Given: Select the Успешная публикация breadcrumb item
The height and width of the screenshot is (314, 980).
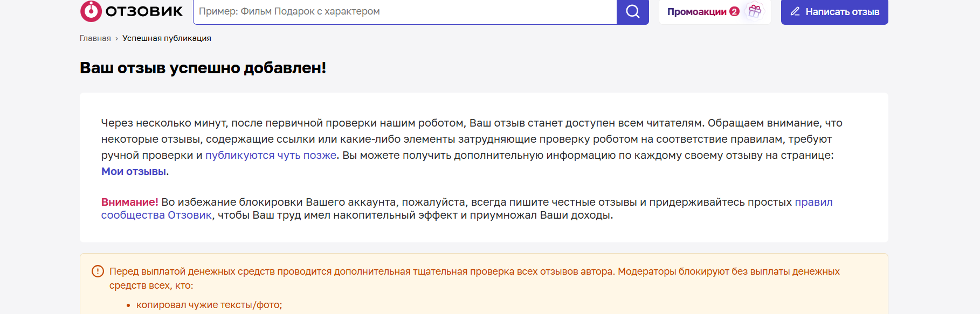Looking at the screenshot, I should pyautogui.click(x=167, y=38).
